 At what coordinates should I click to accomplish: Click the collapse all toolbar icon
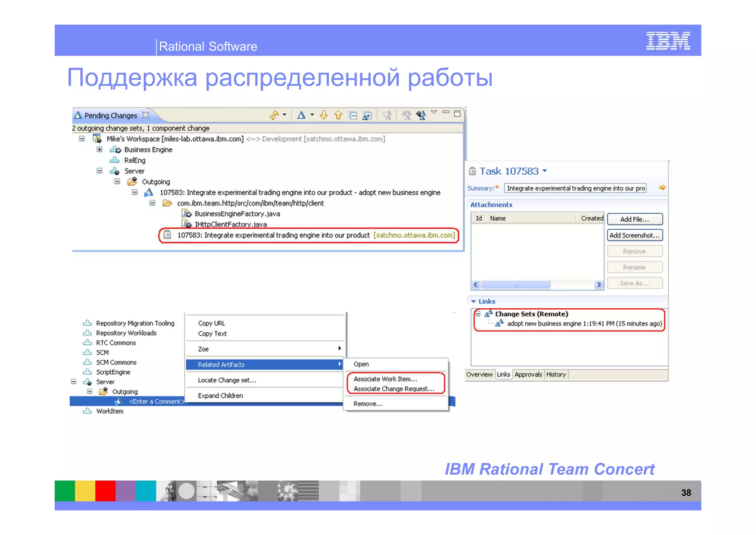[x=353, y=116]
